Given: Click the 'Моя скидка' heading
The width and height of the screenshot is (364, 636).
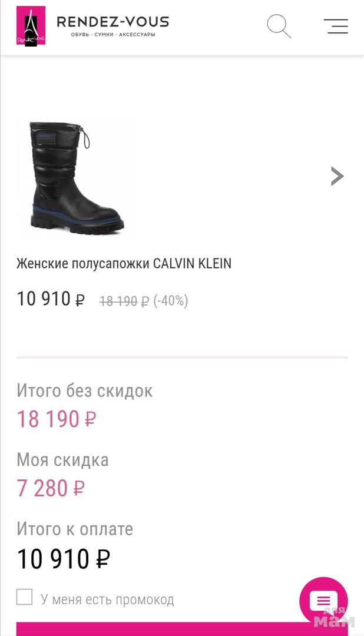Looking at the screenshot, I should coord(62,461).
